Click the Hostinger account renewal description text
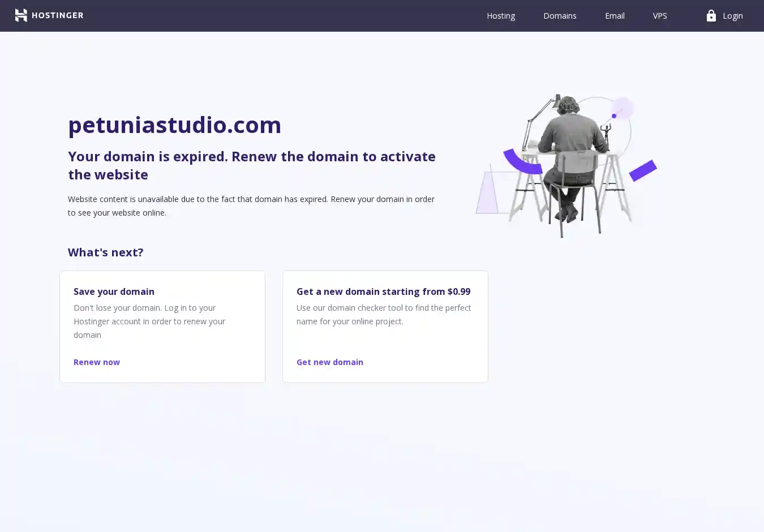 tap(149, 321)
